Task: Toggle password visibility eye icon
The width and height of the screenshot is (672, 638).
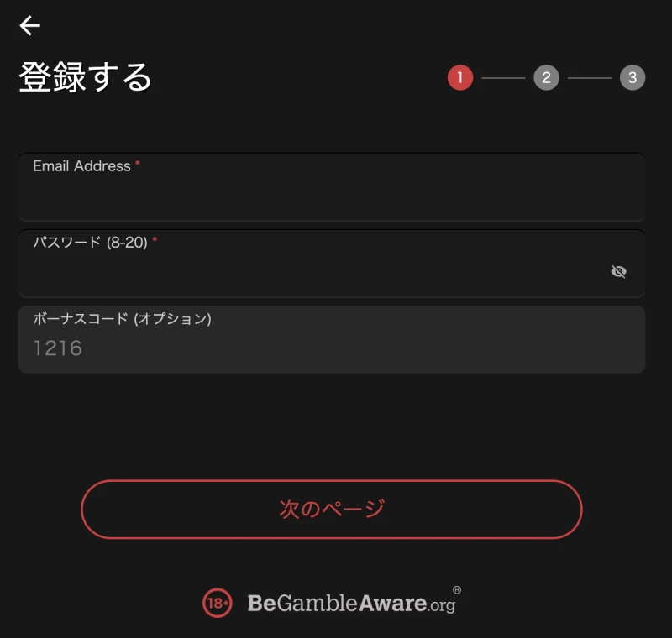Action: [x=618, y=271]
